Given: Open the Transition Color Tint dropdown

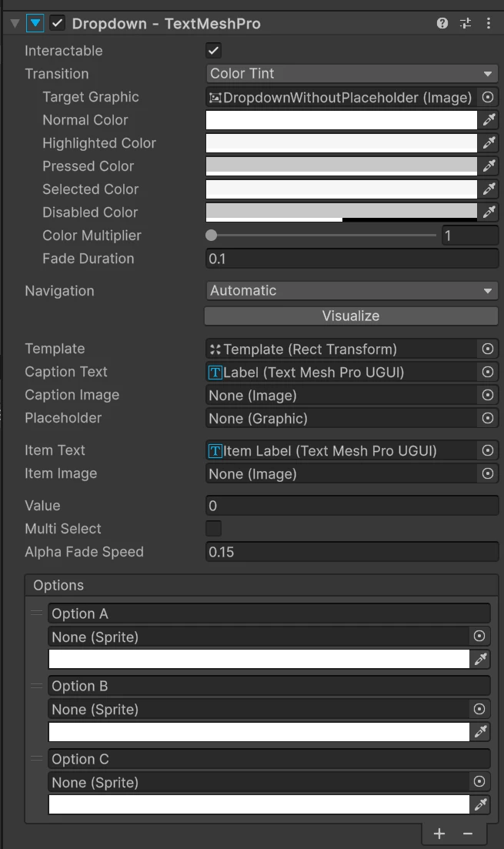Looking at the screenshot, I should pos(352,74).
